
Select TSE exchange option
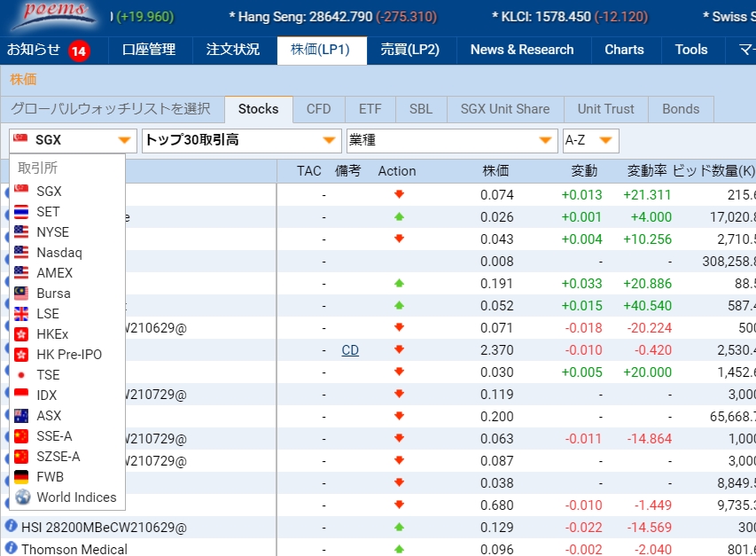67,375
